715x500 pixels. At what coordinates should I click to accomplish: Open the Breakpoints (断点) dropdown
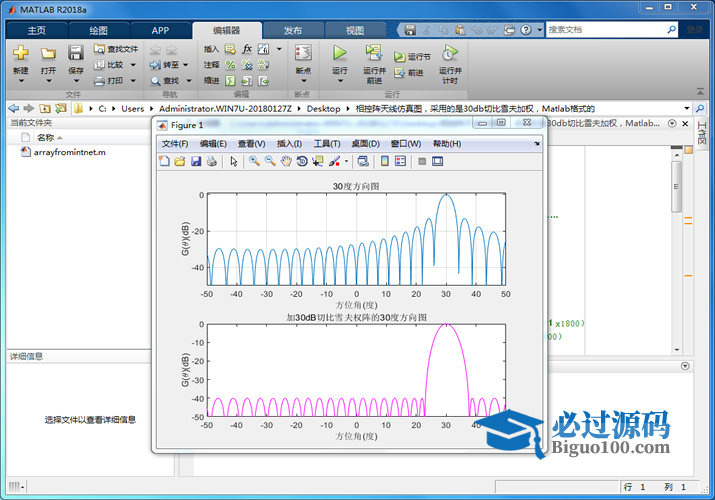(x=303, y=78)
